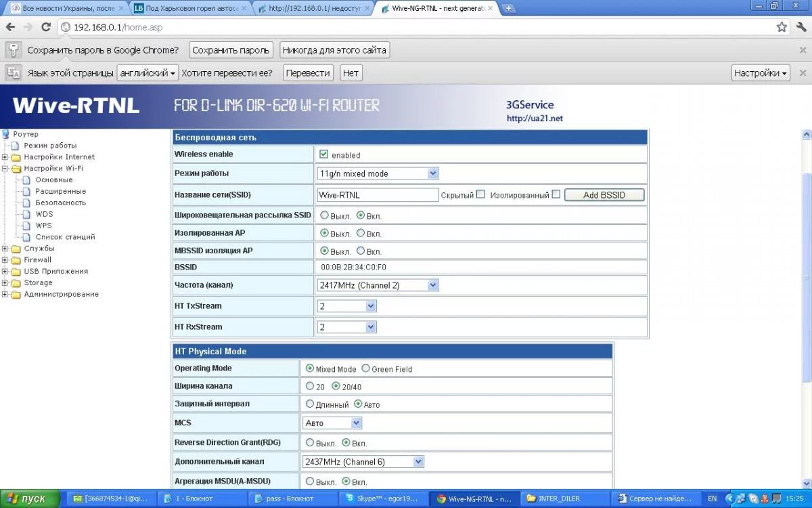Select Green Field operating mode
Viewport: 812px width, 508px height.
click(x=365, y=368)
